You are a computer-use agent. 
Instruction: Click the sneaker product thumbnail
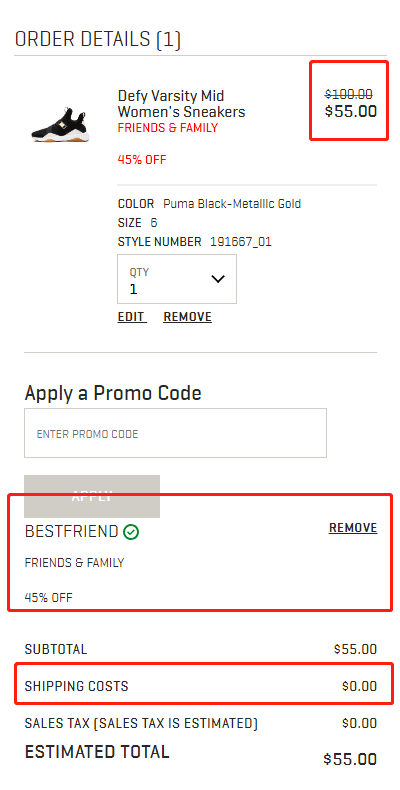click(x=60, y=124)
